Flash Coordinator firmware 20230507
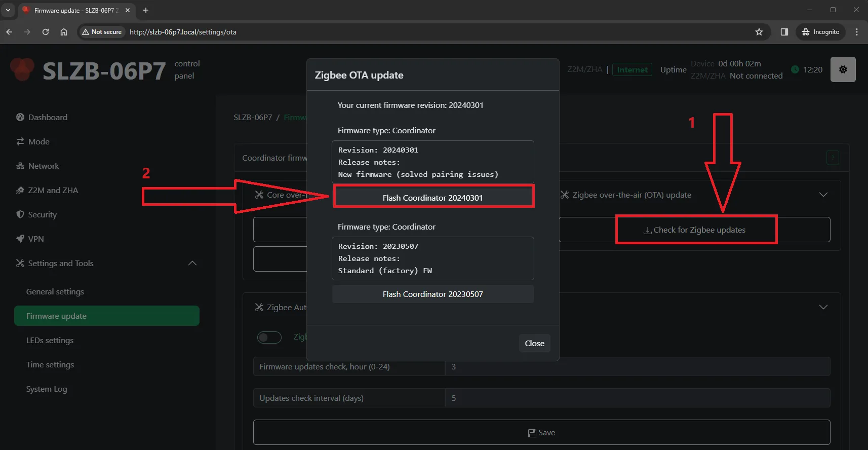This screenshot has height=450, width=868. click(x=432, y=294)
